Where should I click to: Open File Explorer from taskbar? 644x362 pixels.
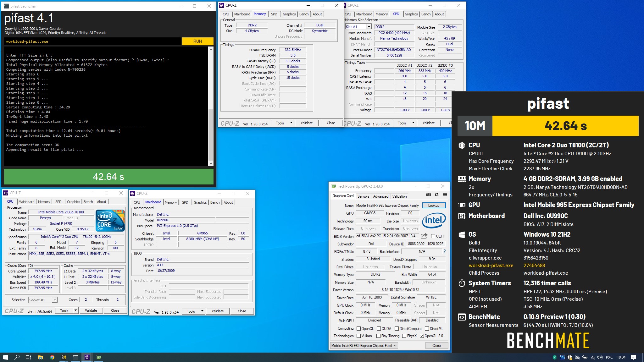(40, 357)
